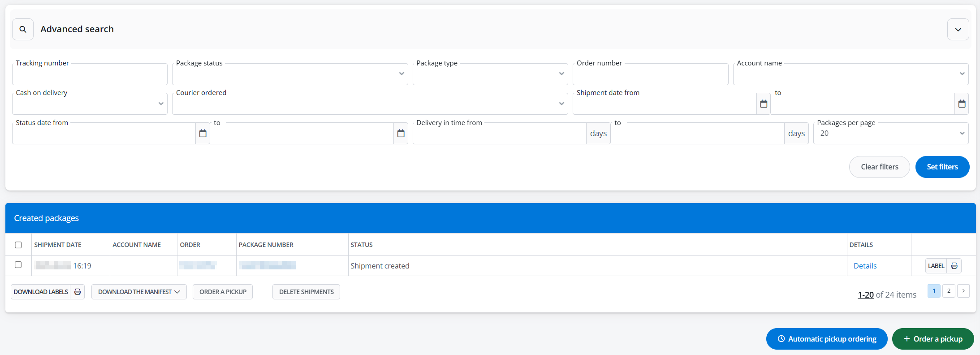Screen dimensions: 980x355
Task: Go to next page arrow
Action: click(963, 291)
